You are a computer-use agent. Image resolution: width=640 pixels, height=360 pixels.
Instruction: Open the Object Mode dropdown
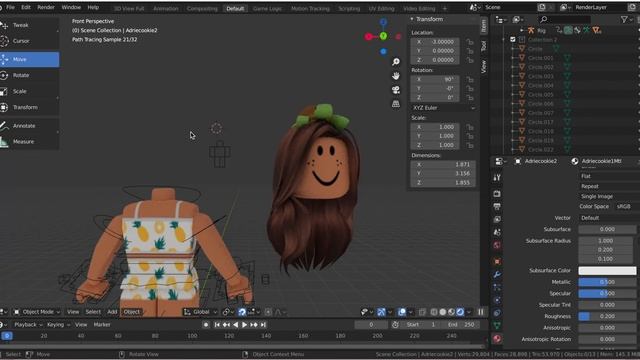coord(37,312)
